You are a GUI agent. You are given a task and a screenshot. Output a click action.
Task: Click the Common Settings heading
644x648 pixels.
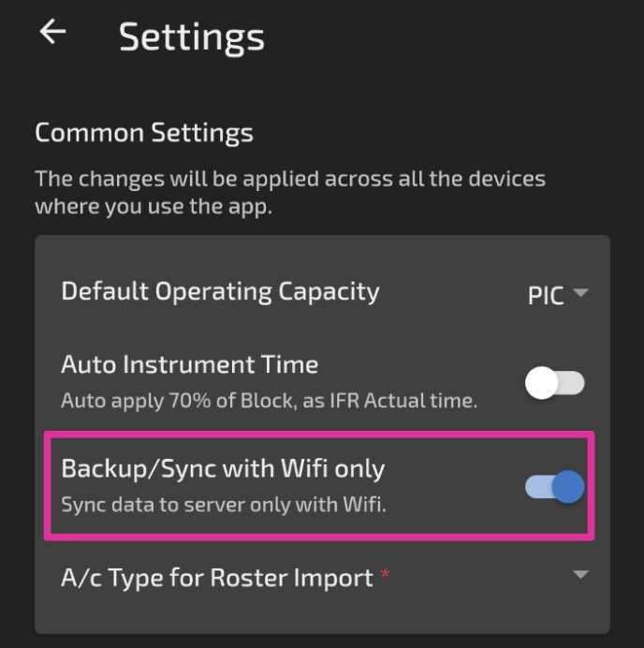[x=144, y=134]
